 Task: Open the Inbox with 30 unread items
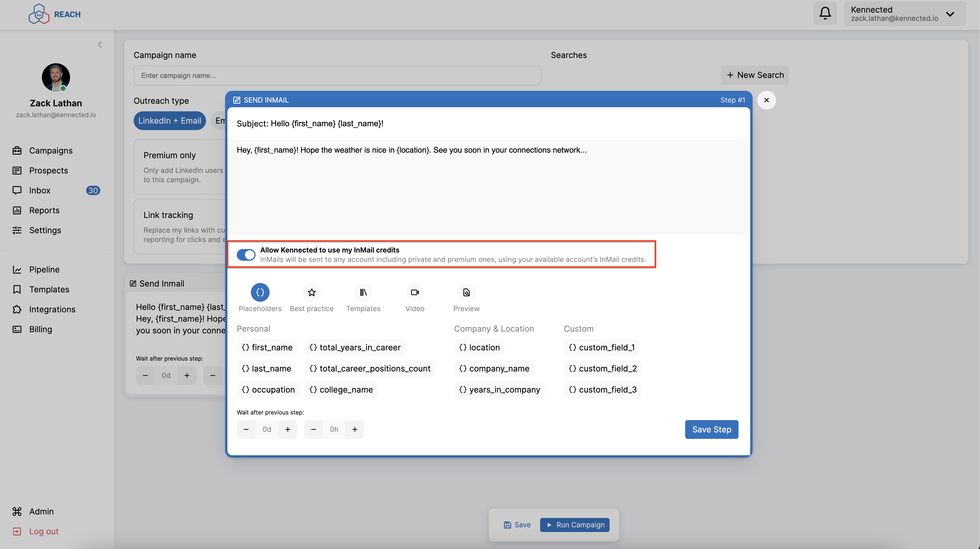coord(40,190)
